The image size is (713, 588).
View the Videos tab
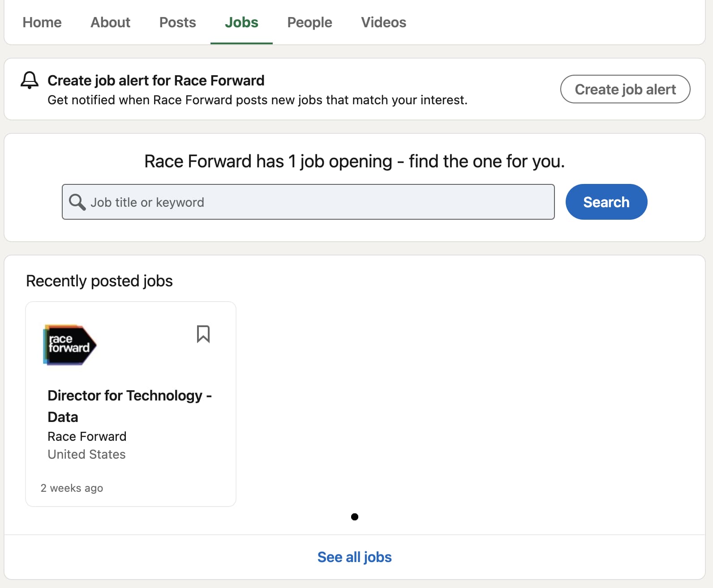tap(383, 22)
